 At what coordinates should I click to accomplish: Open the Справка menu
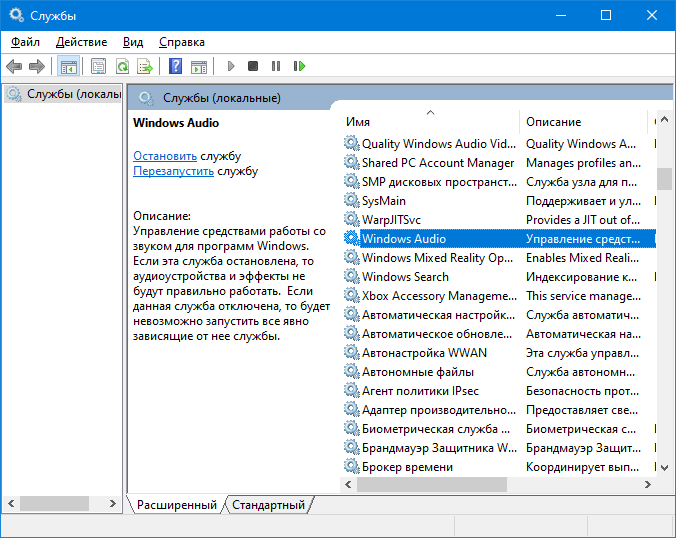click(x=182, y=42)
